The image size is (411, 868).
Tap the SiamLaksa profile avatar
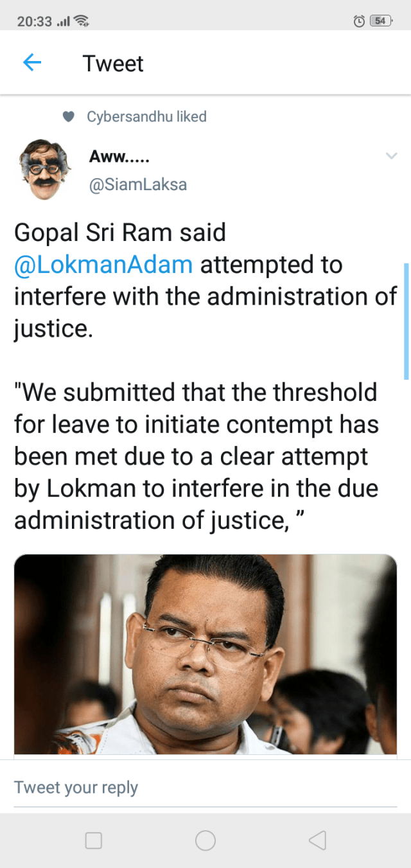44,169
